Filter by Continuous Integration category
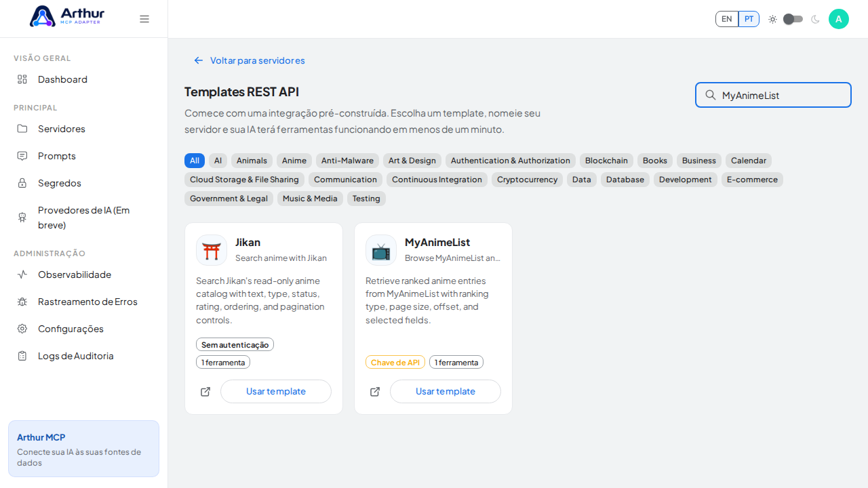The width and height of the screenshot is (868, 488). tap(437, 180)
